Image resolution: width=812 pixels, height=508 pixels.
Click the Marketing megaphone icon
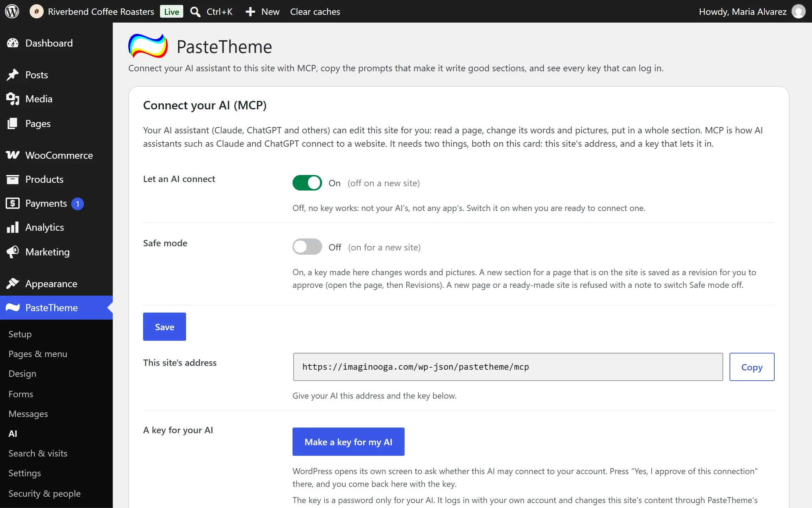[13, 252]
